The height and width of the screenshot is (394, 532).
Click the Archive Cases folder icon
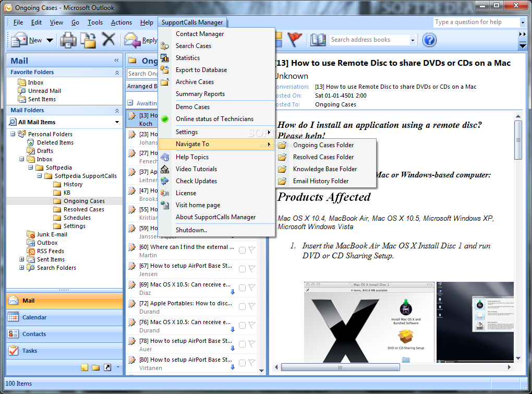click(165, 82)
